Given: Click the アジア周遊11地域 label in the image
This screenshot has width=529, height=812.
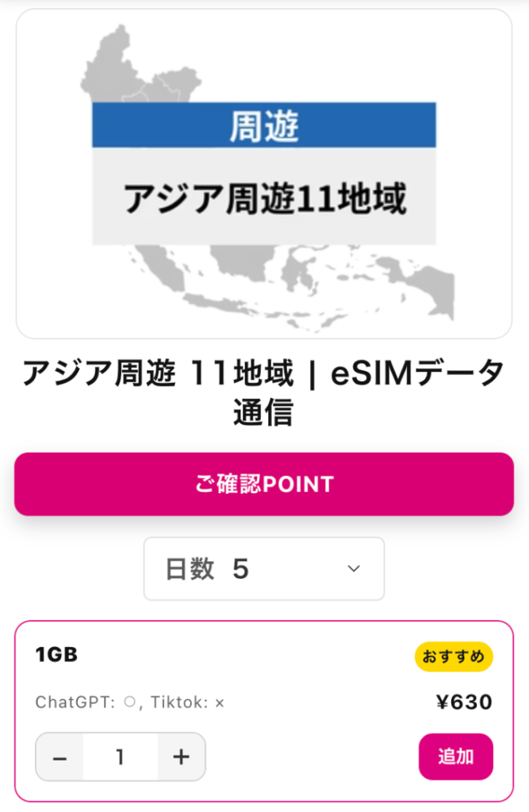Looking at the screenshot, I should click(x=263, y=198).
